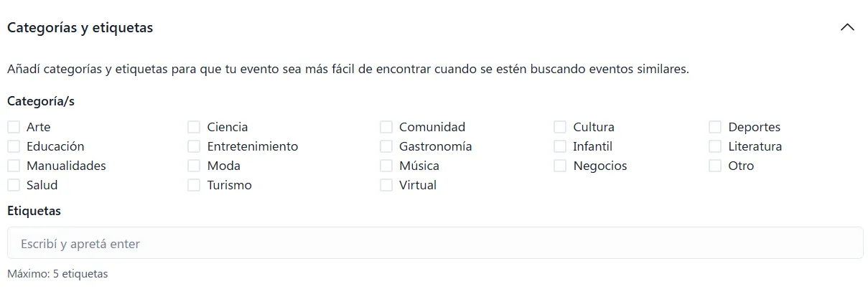Focus the Etiquetas tag input field
Screen dimensions: 868x289
point(434,243)
